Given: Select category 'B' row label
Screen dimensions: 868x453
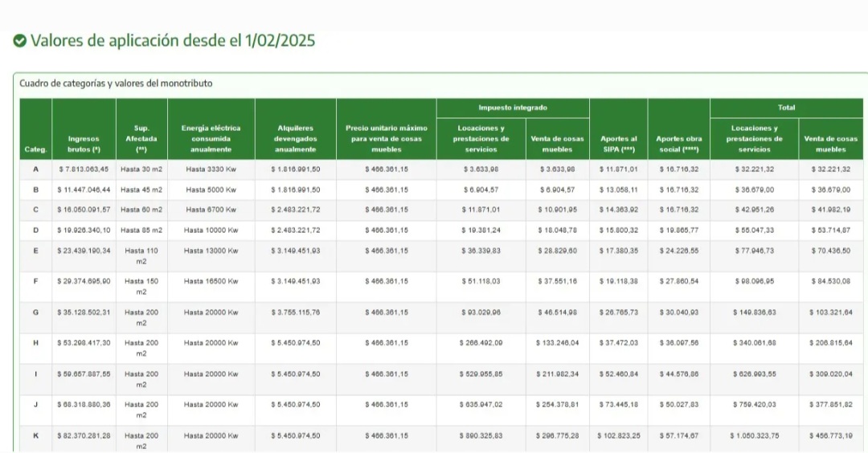Looking at the screenshot, I should click(35, 190).
